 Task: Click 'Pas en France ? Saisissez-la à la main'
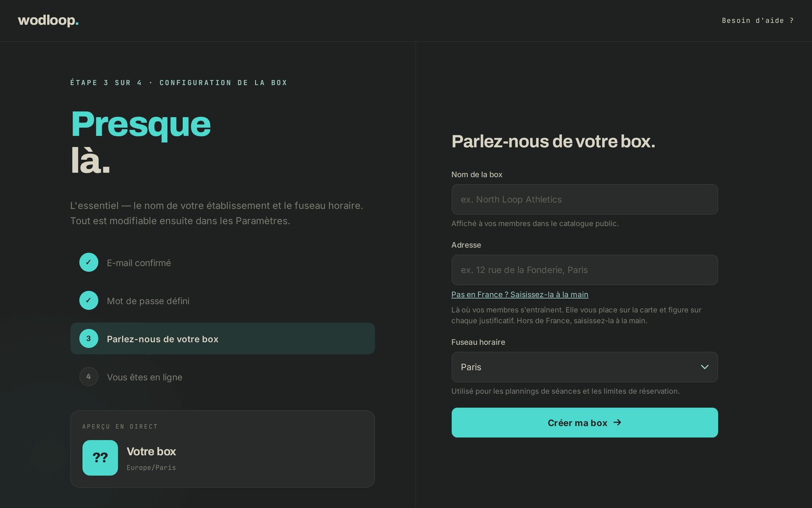pos(520,295)
